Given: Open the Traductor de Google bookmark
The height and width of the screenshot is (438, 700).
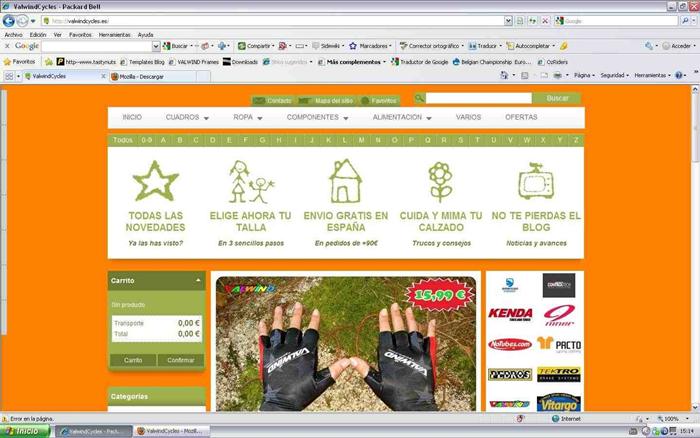Looking at the screenshot, I should (420, 62).
